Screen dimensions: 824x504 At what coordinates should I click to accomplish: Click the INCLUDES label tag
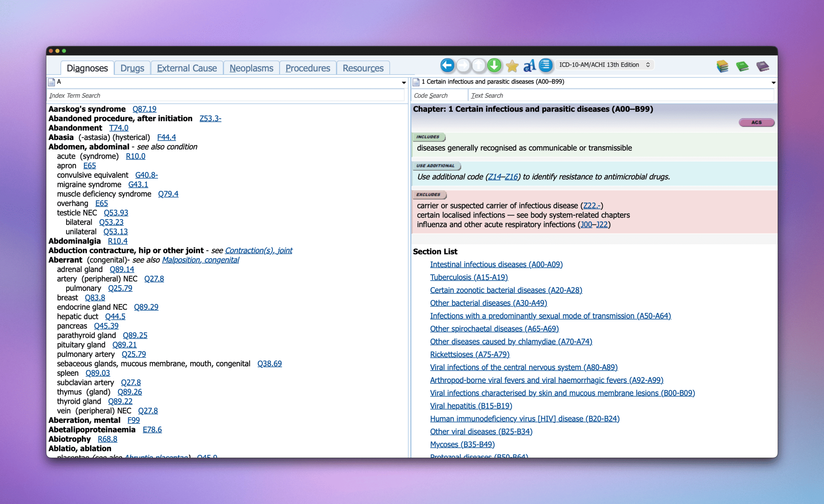click(x=428, y=137)
